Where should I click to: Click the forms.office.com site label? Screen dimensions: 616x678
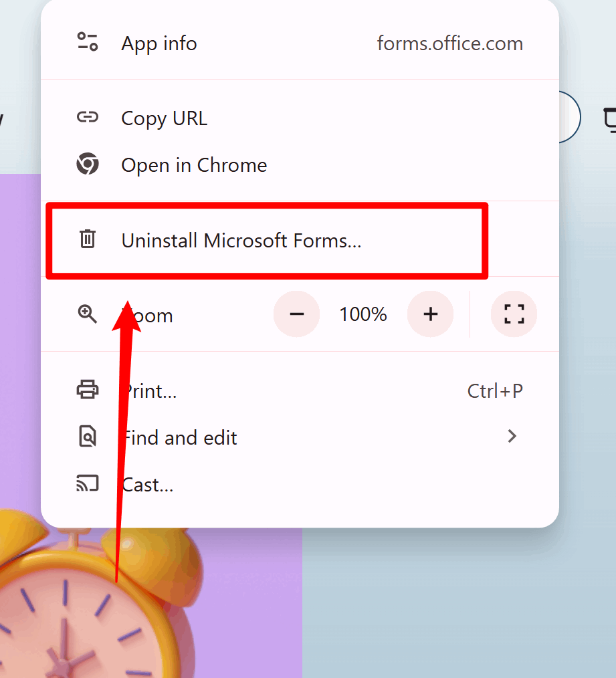(450, 43)
